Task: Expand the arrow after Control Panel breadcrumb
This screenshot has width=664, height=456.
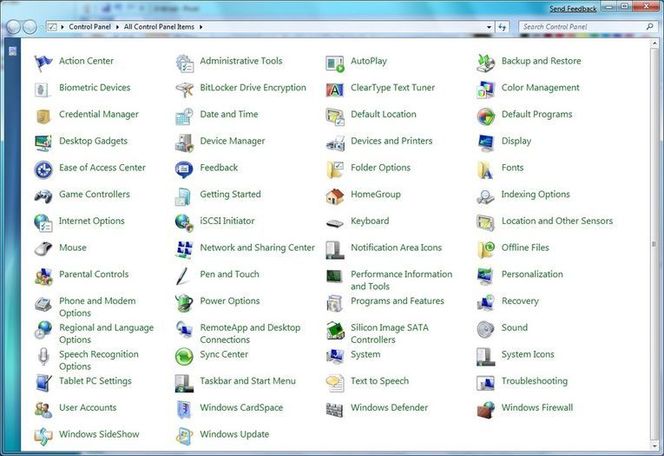Action: click(117, 27)
